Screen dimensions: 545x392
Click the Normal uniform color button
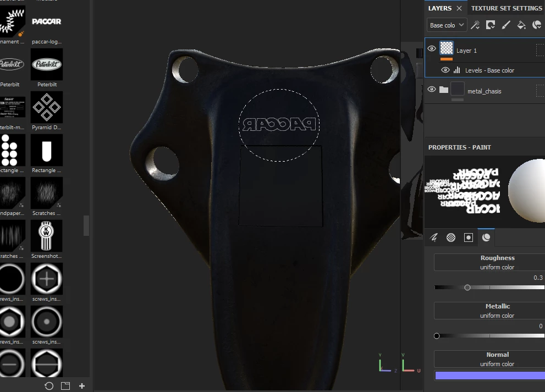[x=489, y=359]
